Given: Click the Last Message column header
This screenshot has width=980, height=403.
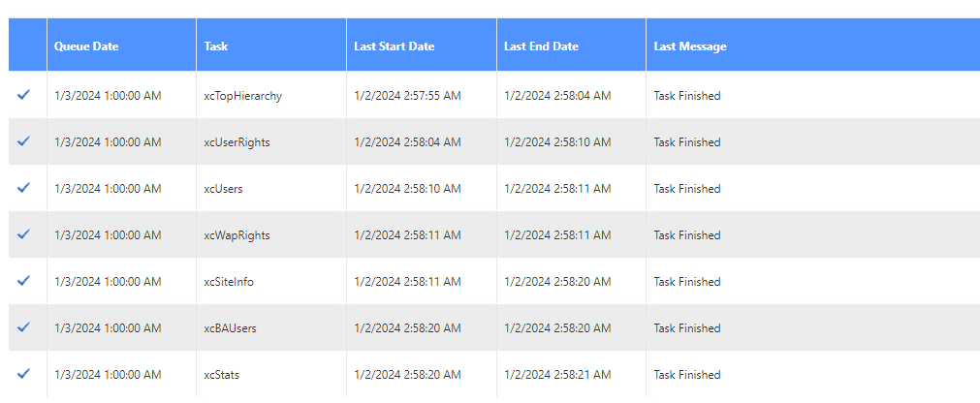Looking at the screenshot, I should pos(689,46).
